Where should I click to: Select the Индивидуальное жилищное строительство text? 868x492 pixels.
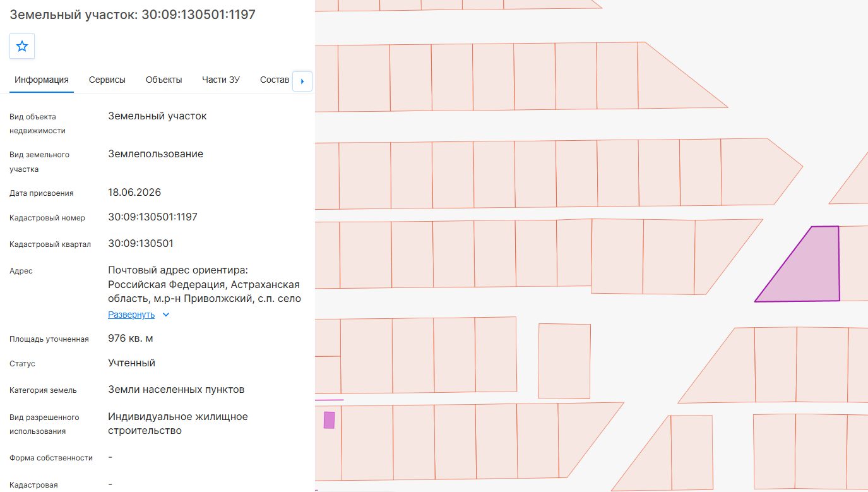(x=178, y=424)
